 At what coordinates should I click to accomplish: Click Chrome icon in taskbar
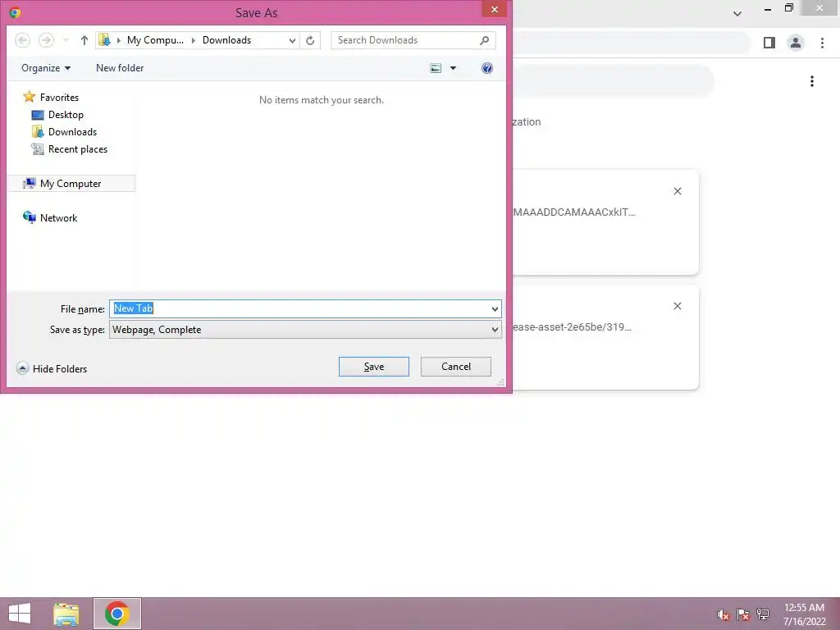point(117,614)
